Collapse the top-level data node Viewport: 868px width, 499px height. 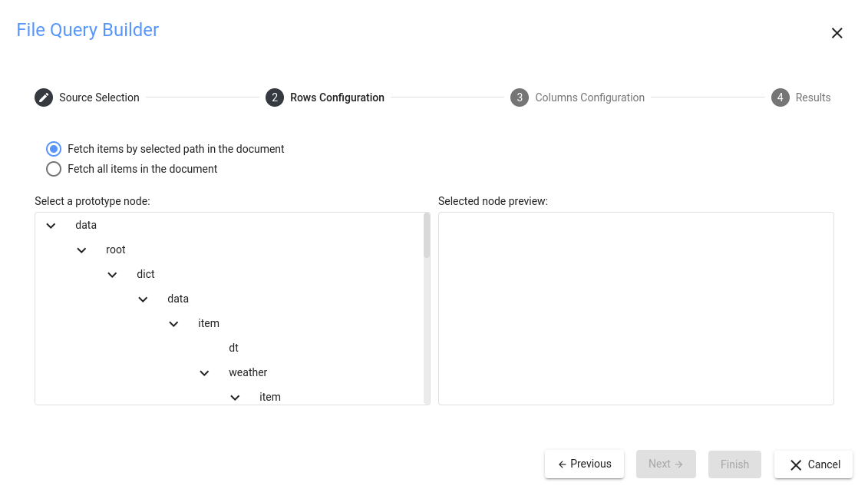pyautogui.click(x=51, y=226)
